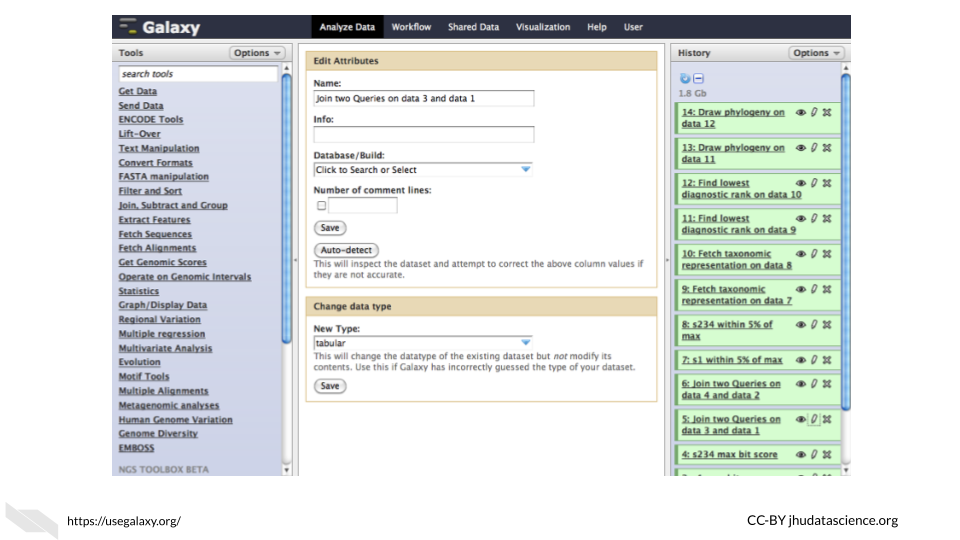Open the Workflow menu
This screenshot has height=540, width=960.
tap(411, 27)
